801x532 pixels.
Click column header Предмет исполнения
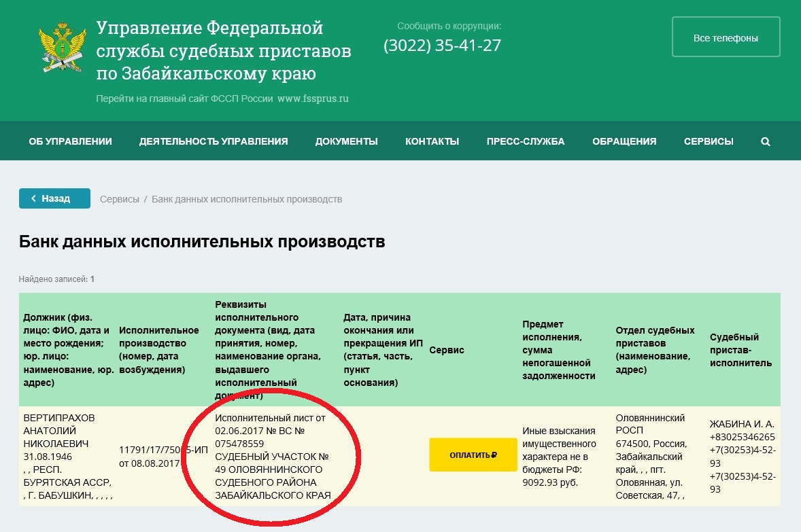pyautogui.click(x=559, y=350)
